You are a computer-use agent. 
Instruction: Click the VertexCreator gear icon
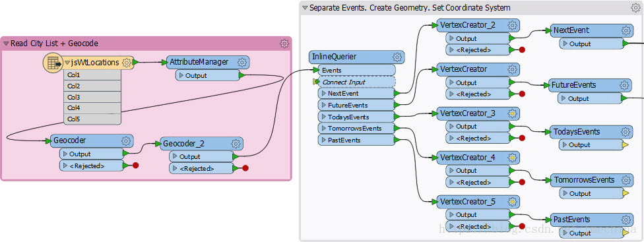click(x=512, y=69)
